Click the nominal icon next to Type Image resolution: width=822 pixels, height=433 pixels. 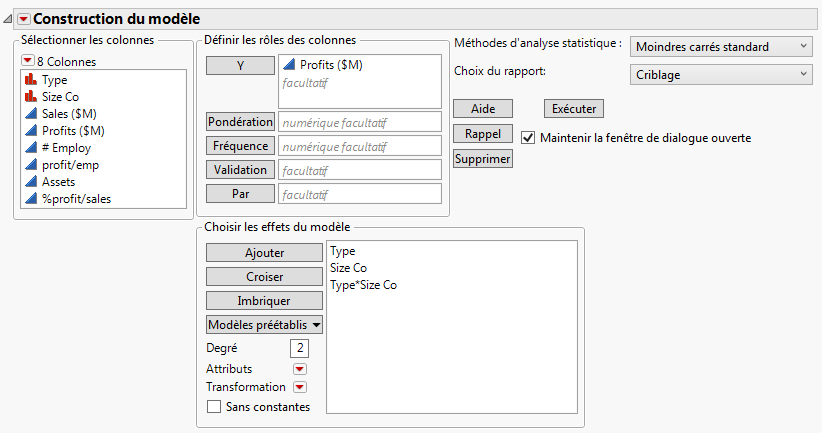29,79
